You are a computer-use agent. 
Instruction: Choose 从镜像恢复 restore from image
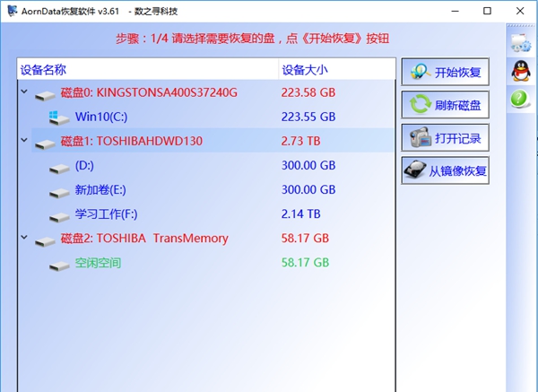click(445, 170)
